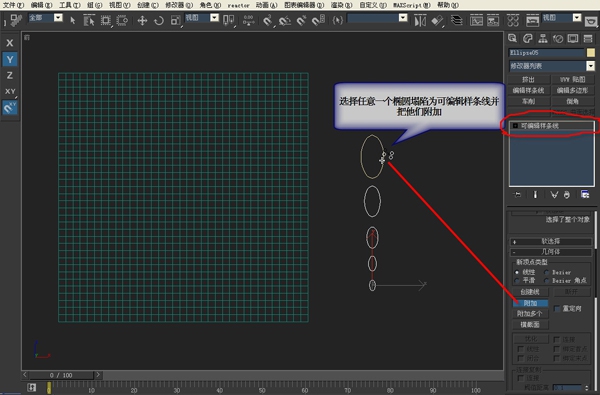Select the arrow Select Object tool
This screenshot has width=600, height=395.
point(73,20)
